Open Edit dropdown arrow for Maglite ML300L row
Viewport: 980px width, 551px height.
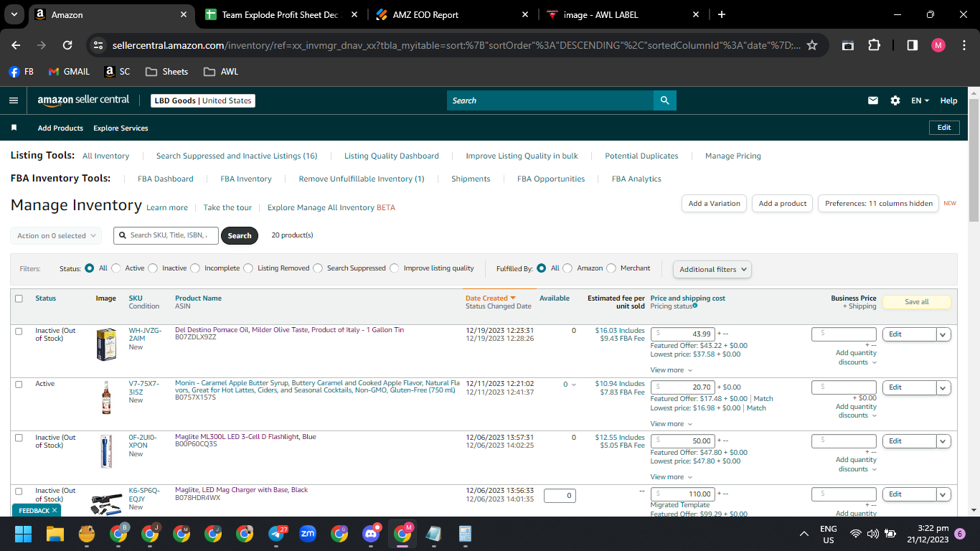943,441
